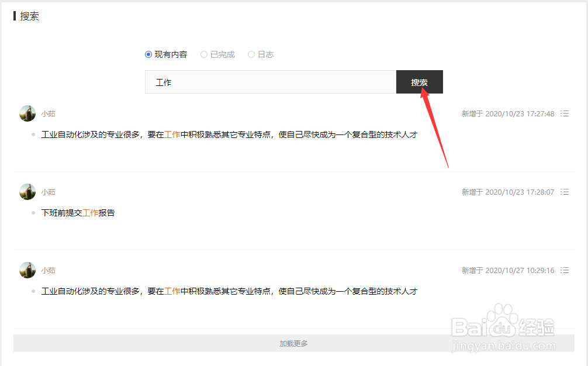Click timestamp 新增于 2020/10/23 17:27:48
The height and width of the screenshot is (366, 588).
[x=510, y=113]
